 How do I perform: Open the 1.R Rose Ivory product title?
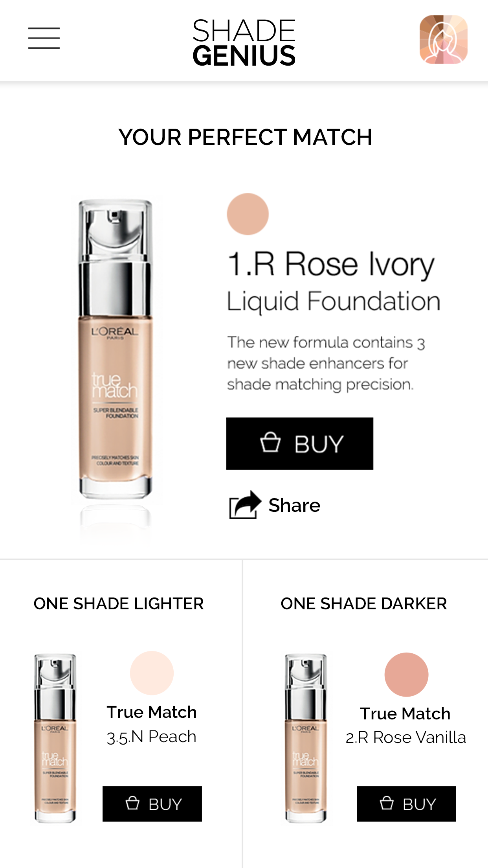[331, 264]
